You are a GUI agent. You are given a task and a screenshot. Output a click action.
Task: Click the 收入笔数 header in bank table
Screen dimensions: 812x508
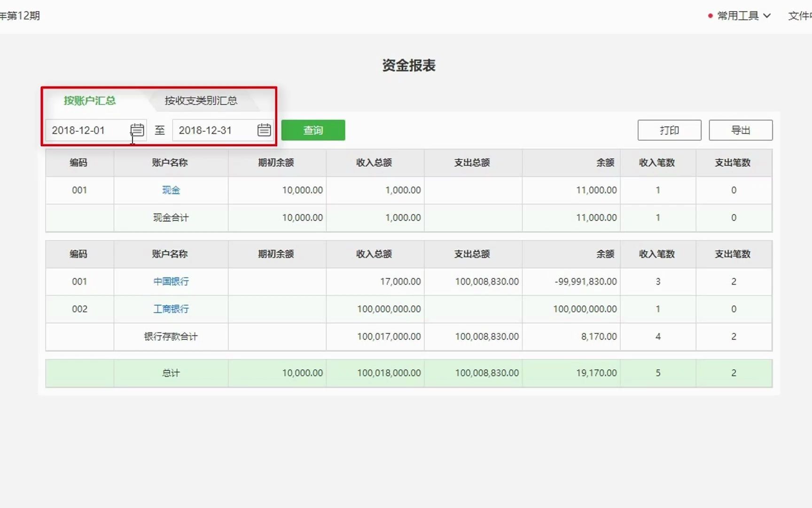point(657,254)
